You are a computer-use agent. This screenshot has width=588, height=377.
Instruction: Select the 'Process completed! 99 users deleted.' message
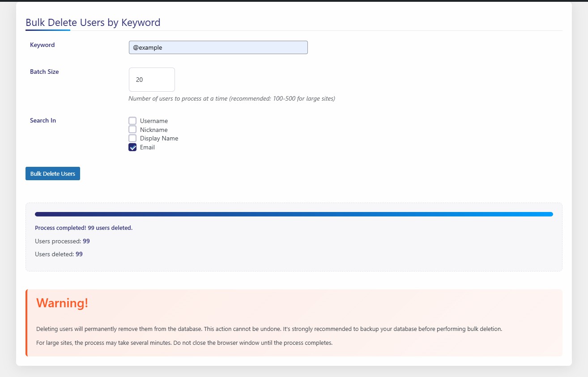coord(84,228)
